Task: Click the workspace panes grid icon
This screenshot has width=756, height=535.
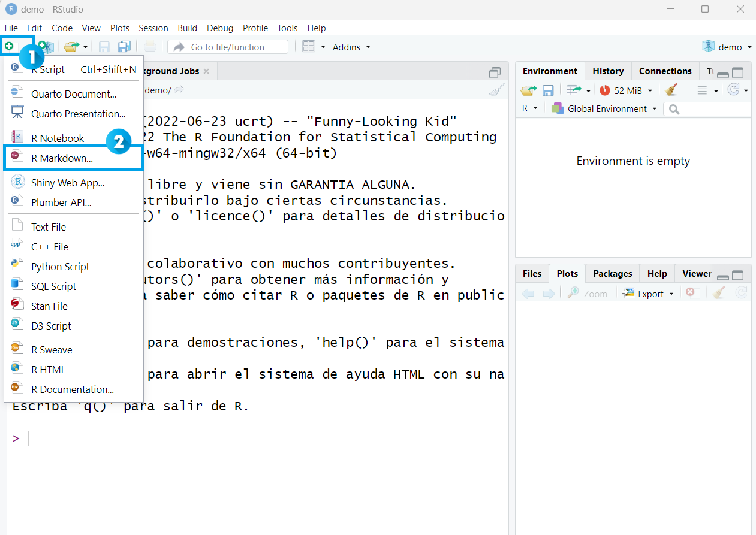Action: [309, 47]
